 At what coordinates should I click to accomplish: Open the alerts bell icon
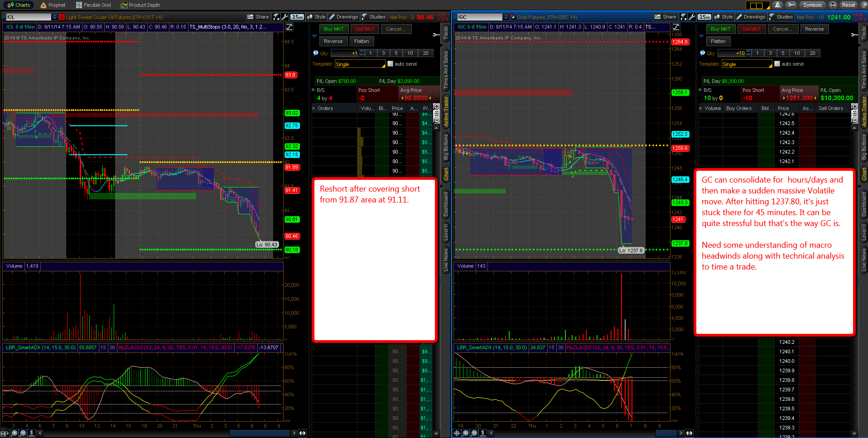[778, 5]
